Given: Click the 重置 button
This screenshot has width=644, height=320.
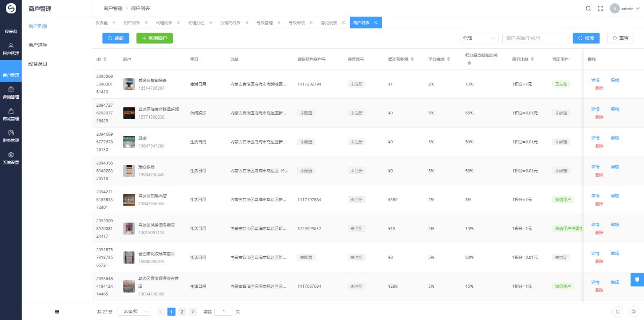Looking at the screenshot, I should click(620, 38).
